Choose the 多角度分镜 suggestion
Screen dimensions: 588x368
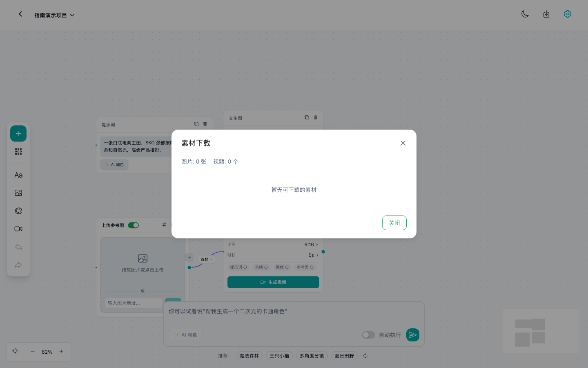pos(312,356)
